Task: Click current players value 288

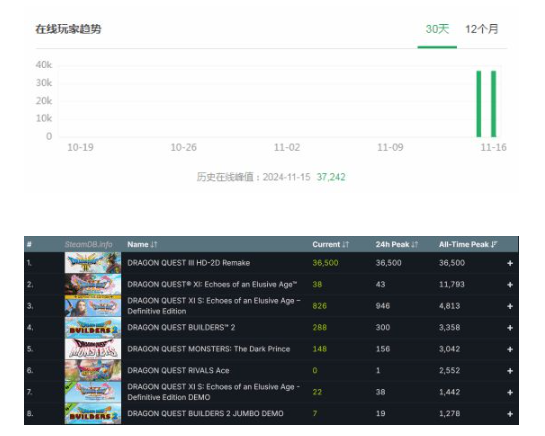Action: 320,328
